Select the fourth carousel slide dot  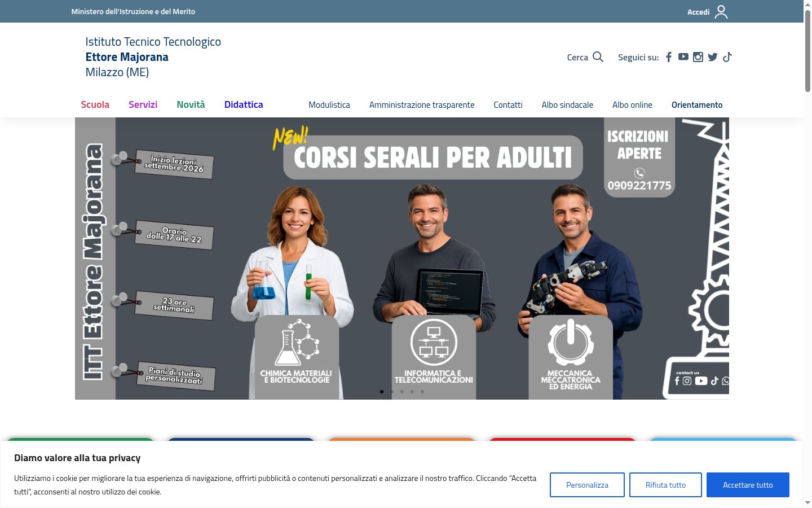point(412,392)
